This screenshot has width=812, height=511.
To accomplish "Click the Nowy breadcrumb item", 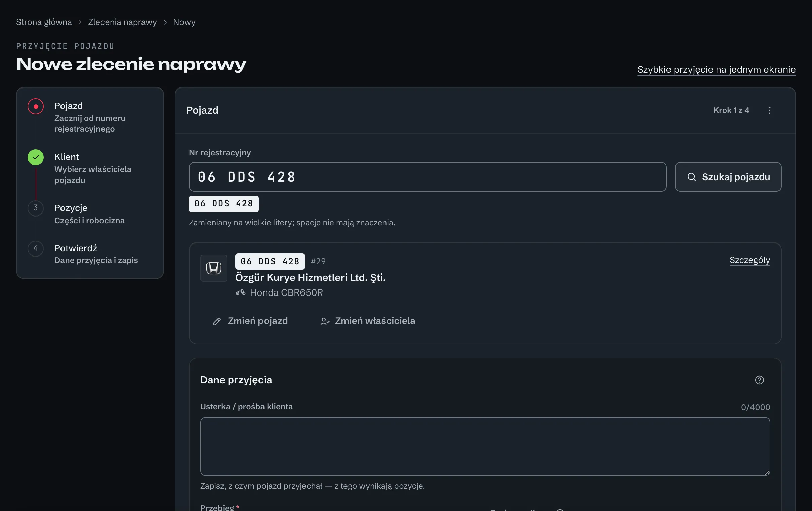I will click(x=184, y=22).
